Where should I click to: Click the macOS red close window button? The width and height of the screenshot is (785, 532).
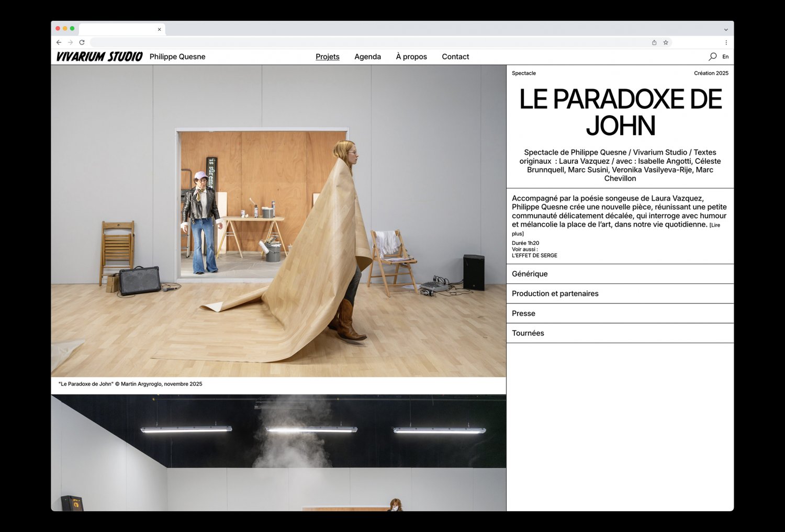(x=58, y=28)
